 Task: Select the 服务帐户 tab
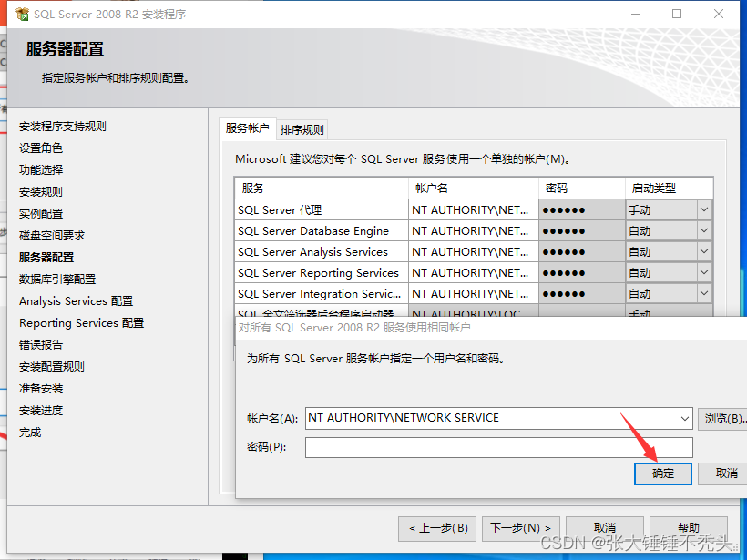[247, 128]
